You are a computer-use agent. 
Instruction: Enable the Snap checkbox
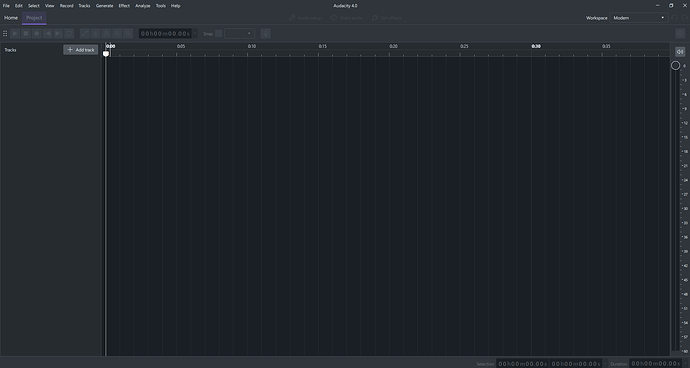coord(219,33)
